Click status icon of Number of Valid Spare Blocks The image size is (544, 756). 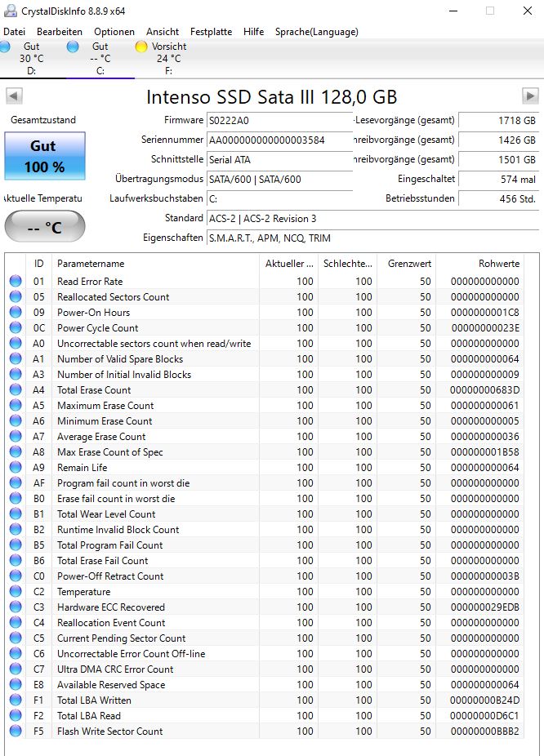click(x=16, y=358)
